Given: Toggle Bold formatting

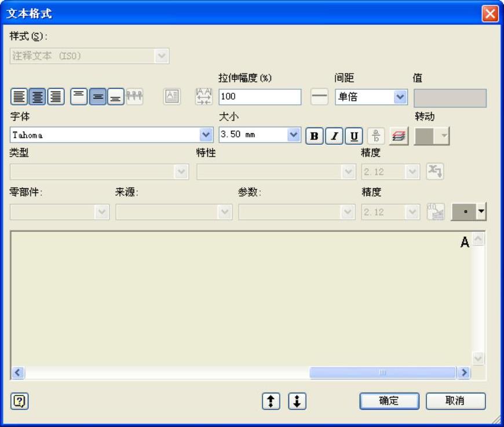Looking at the screenshot, I should 315,136.
